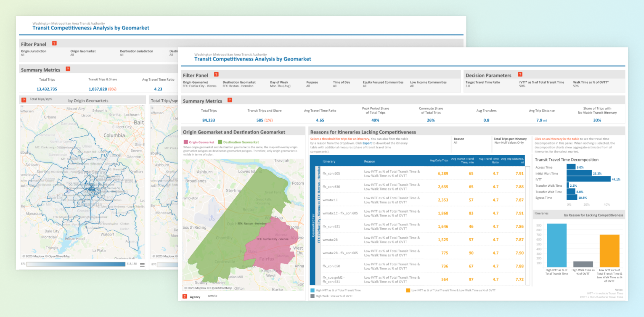Open the Day of Week filter
Screen dimensions: 644x317
tap(280, 86)
